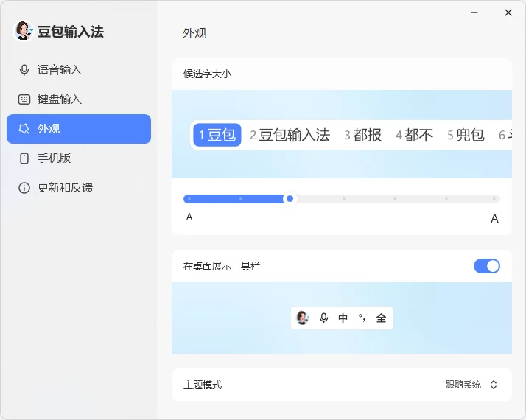Set slider to largest font size dot
The width and height of the screenshot is (526, 420).
pos(494,199)
